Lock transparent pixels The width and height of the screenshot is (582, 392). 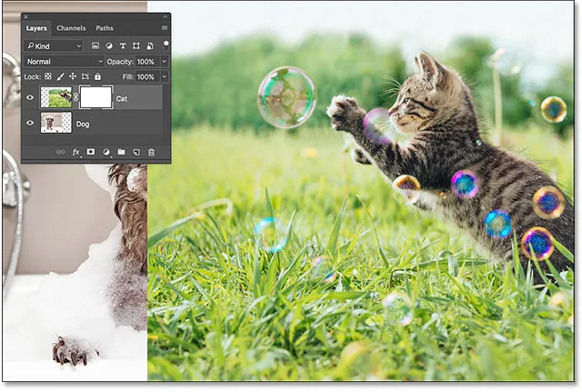[48, 76]
